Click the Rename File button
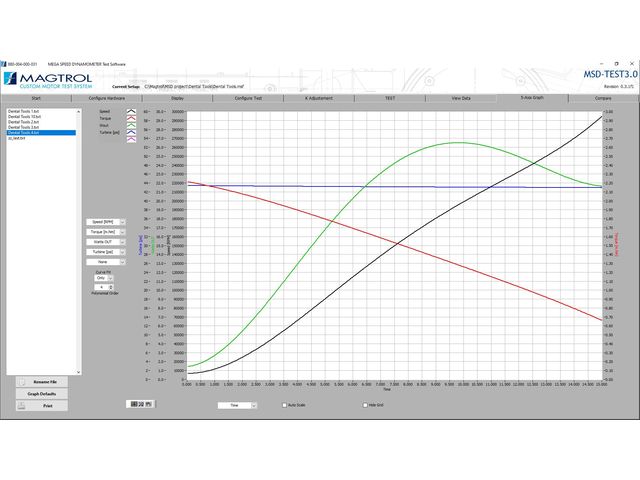This screenshot has height=480, width=640. (43, 382)
